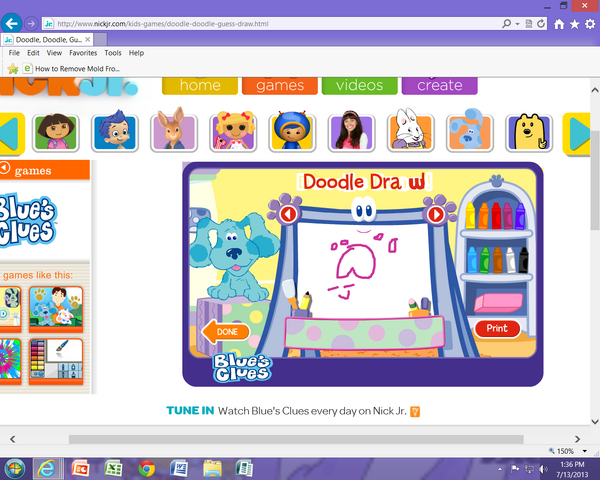Open the Edit menu
Image resolution: width=600 pixels, height=480 pixels.
click(x=33, y=53)
